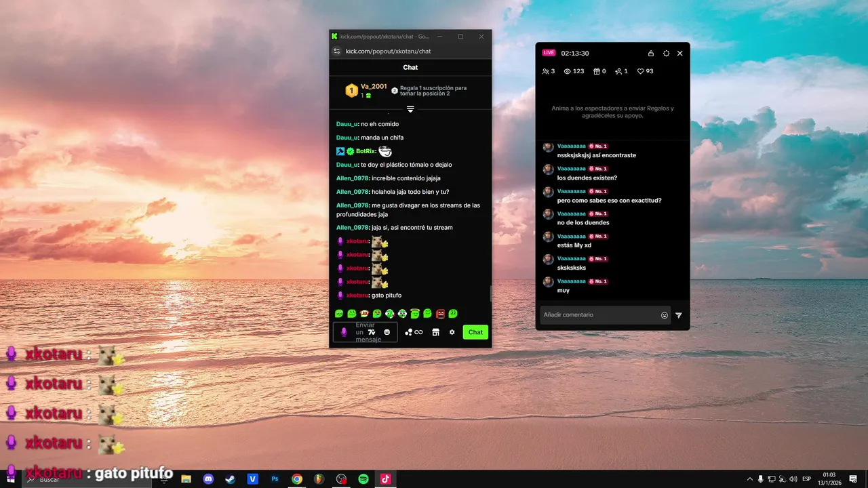Send comment with the arrow icon
This screenshot has height=488, width=868.
coord(679,315)
